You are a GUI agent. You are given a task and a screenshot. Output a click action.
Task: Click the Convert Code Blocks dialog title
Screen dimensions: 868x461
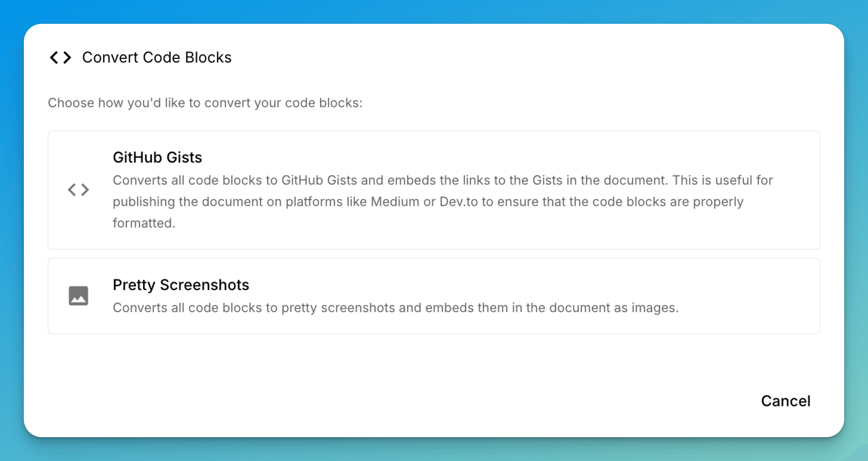(x=157, y=57)
